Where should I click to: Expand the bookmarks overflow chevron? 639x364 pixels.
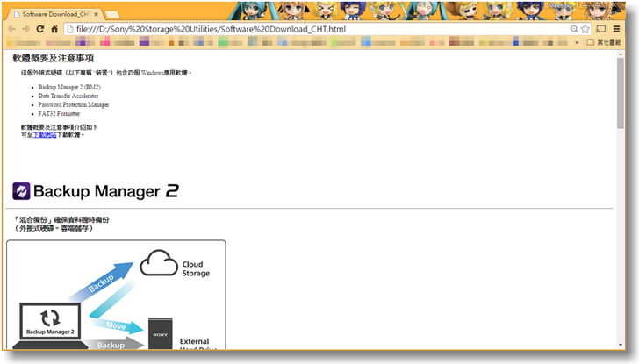pyautogui.click(x=577, y=42)
